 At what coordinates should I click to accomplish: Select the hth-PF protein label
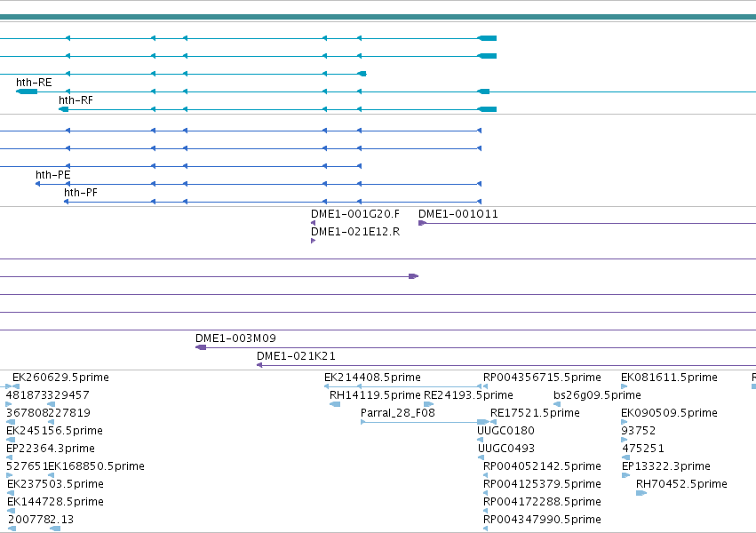pyautogui.click(x=81, y=192)
